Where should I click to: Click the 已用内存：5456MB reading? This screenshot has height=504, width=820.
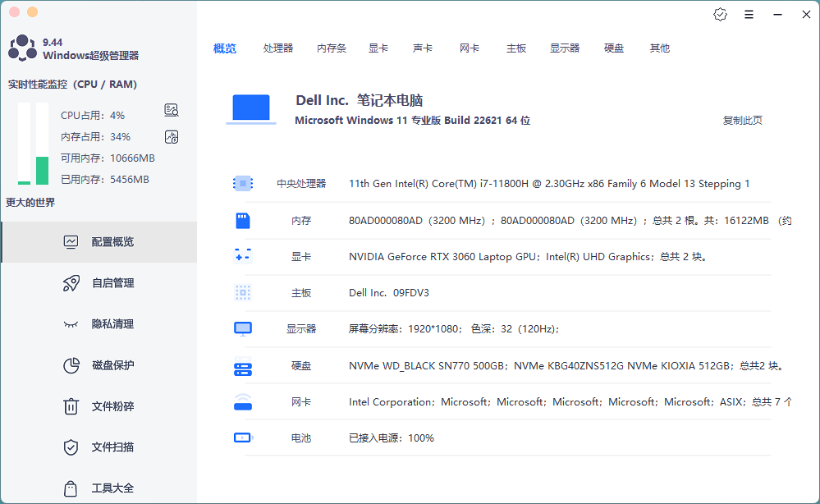(105, 179)
